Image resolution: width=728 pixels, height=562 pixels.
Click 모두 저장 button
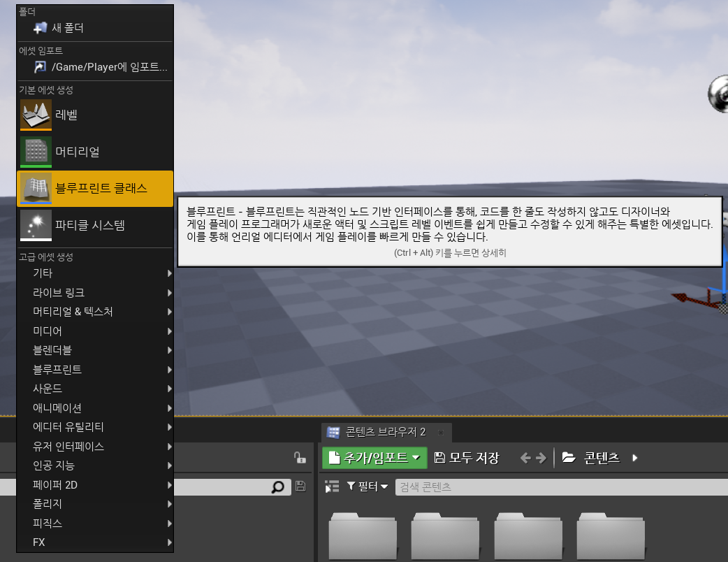(x=466, y=458)
